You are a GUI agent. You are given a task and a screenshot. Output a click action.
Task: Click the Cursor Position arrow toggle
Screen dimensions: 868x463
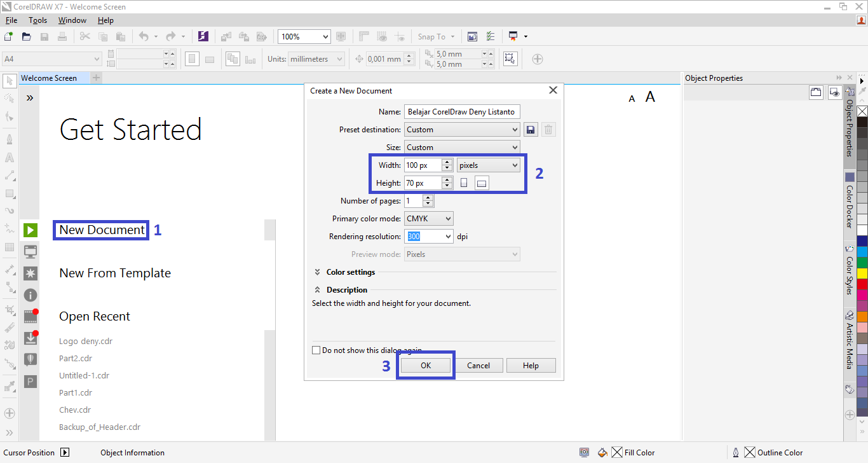(x=65, y=452)
